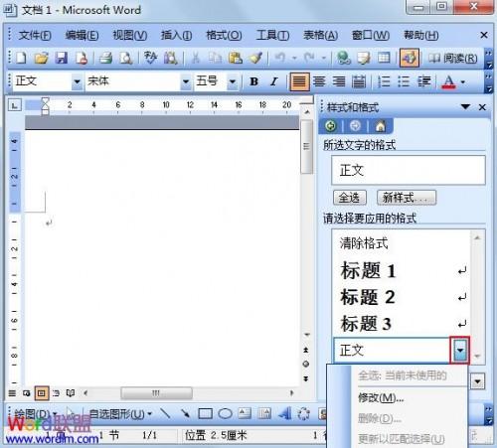Apply 标题 1 style
This screenshot has width=497, height=448.
click(x=402, y=270)
